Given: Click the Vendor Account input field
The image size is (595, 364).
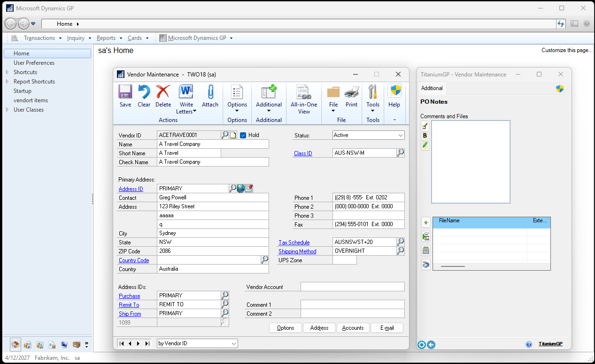Looking at the screenshot, I should click(x=352, y=287).
